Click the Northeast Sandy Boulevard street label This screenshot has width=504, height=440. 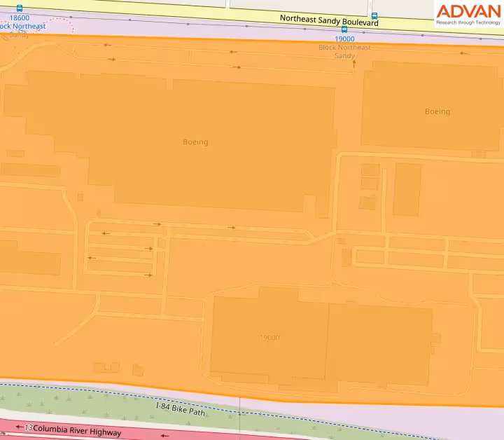[x=329, y=20]
